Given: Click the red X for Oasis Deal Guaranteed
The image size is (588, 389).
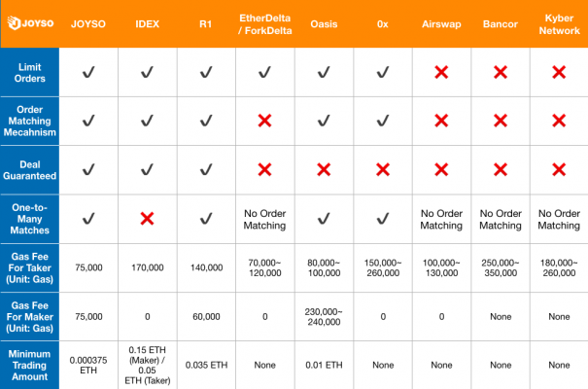Looking at the screenshot, I should coord(324,169).
